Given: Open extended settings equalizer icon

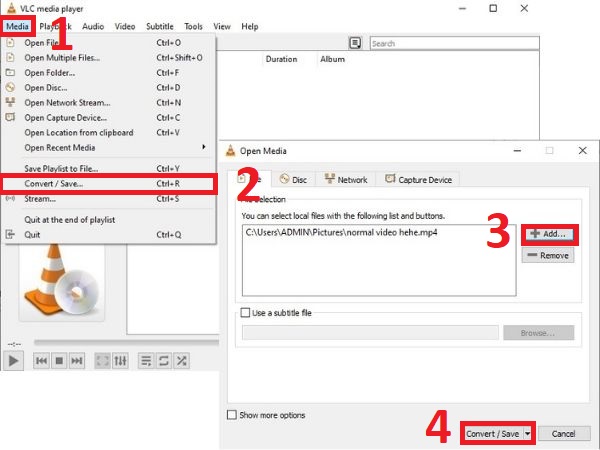Looking at the screenshot, I should tap(120, 360).
